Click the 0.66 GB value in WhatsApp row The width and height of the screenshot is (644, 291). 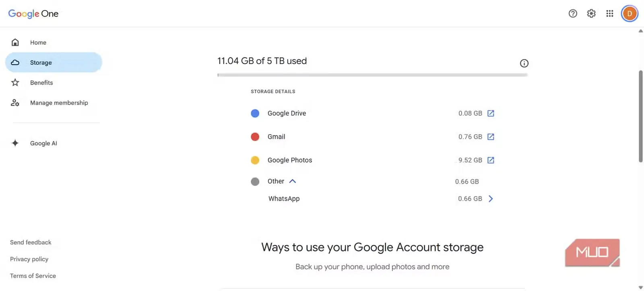(470, 199)
